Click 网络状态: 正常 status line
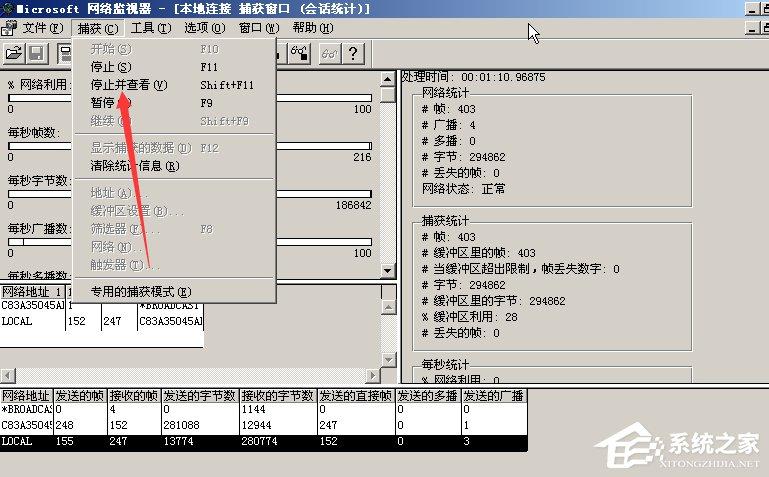This screenshot has width=769, height=477. (463, 189)
